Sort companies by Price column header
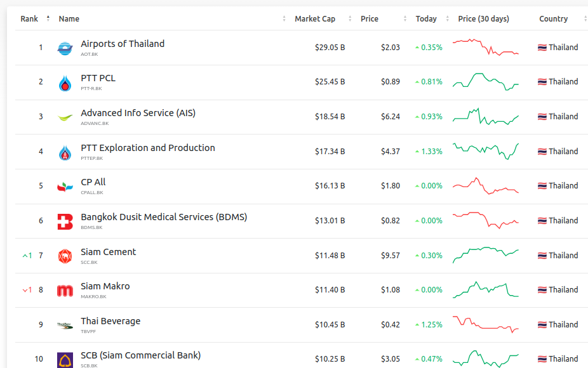The height and width of the screenshot is (368, 588). (x=370, y=19)
